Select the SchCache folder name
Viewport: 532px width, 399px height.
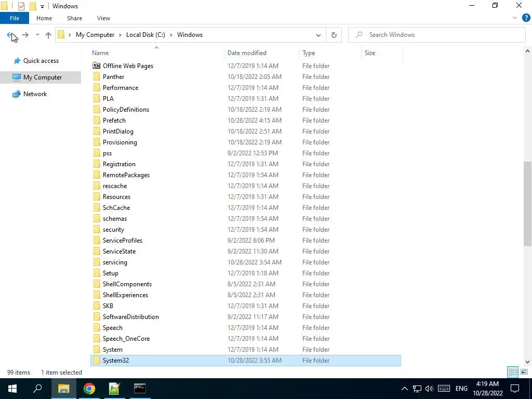click(x=116, y=208)
